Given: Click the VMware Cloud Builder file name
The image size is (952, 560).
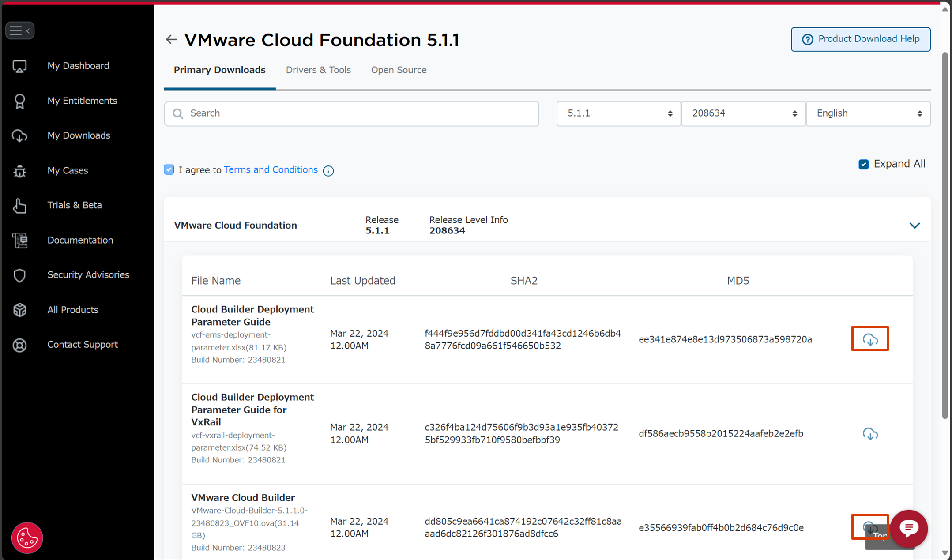Looking at the screenshot, I should coord(243,498).
